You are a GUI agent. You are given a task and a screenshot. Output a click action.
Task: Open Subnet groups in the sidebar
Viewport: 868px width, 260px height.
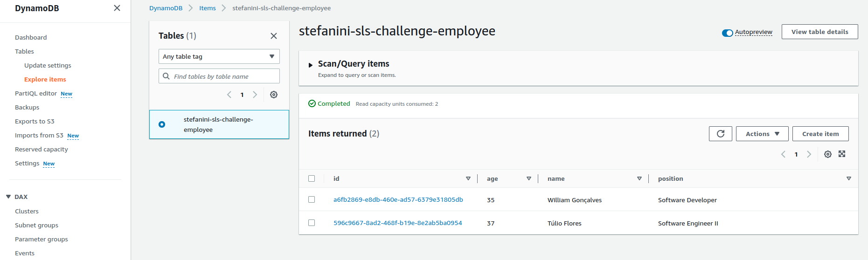pyautogui.click(x=36, y=225)
